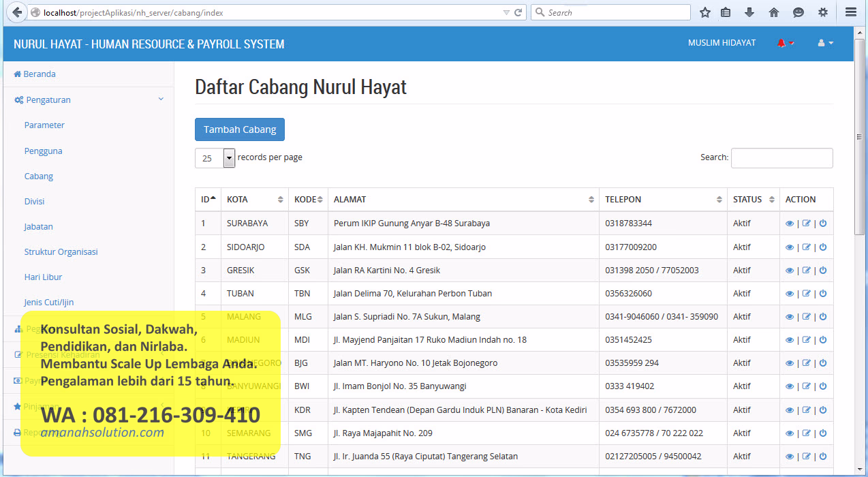Image resolution: width=868 pixels, height=477 pixels.
Task: Open the Beranda sidebar item
Action: coord(35,74)
